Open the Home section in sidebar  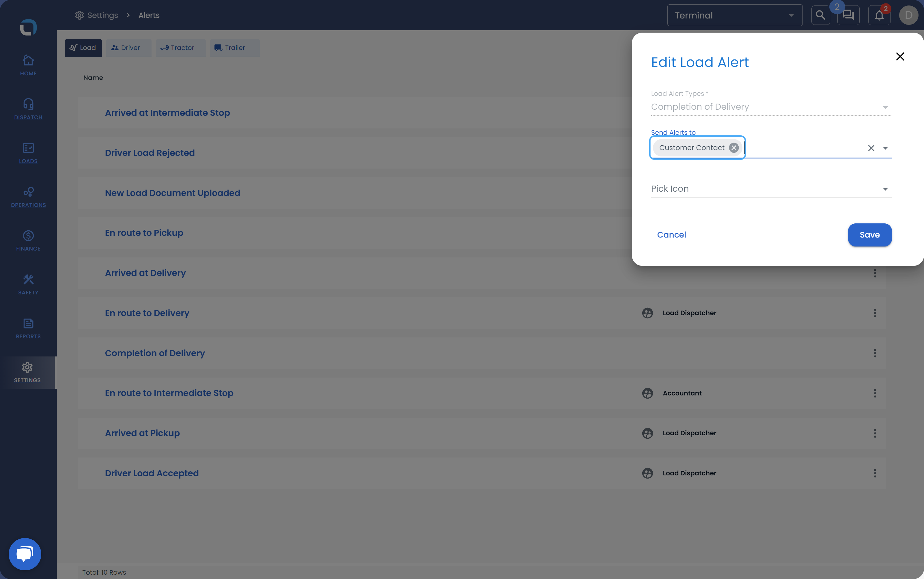[28, 66]
